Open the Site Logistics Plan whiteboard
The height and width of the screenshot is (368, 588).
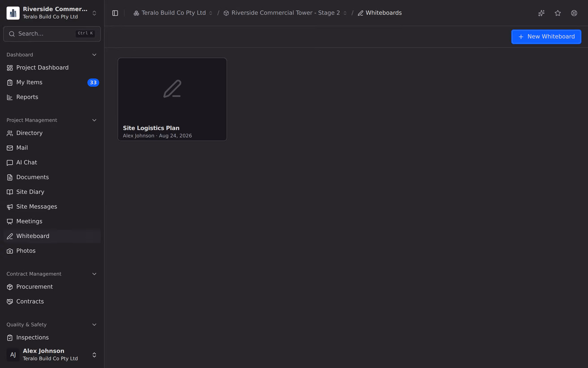click(x=172, y=99)
